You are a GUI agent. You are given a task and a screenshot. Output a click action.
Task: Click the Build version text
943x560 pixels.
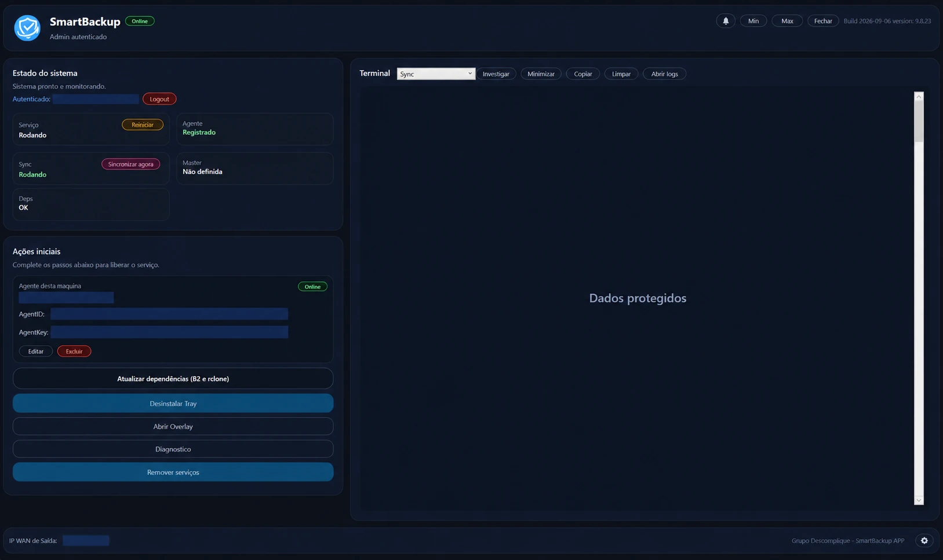[887, 21]
